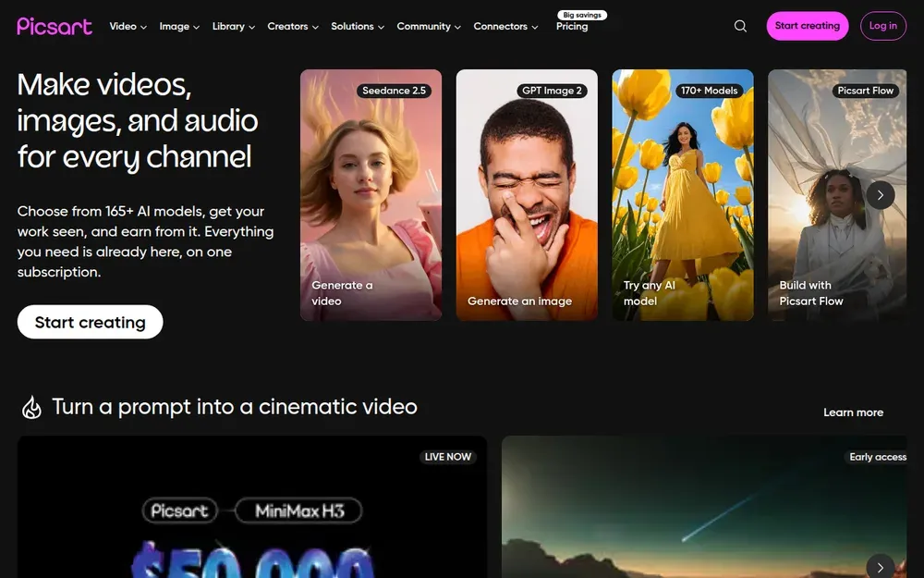Open the Generate a video card
Image resolution: width=924 pixels, height=578 pixels.
point(371,195)
